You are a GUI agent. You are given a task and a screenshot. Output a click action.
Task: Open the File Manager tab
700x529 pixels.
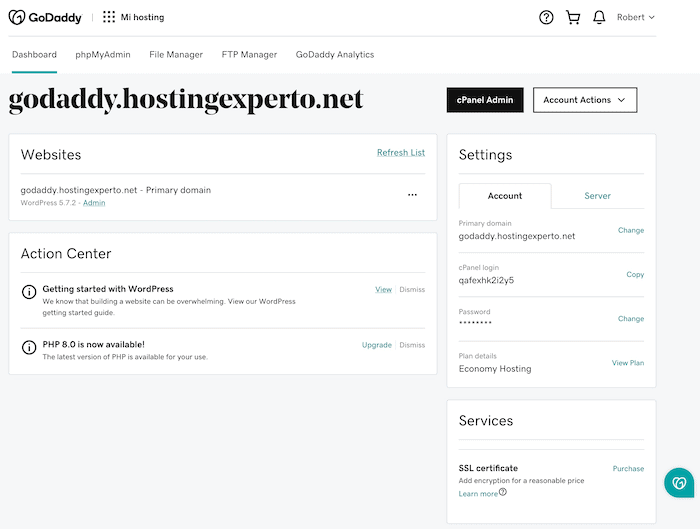click(176, 54)
